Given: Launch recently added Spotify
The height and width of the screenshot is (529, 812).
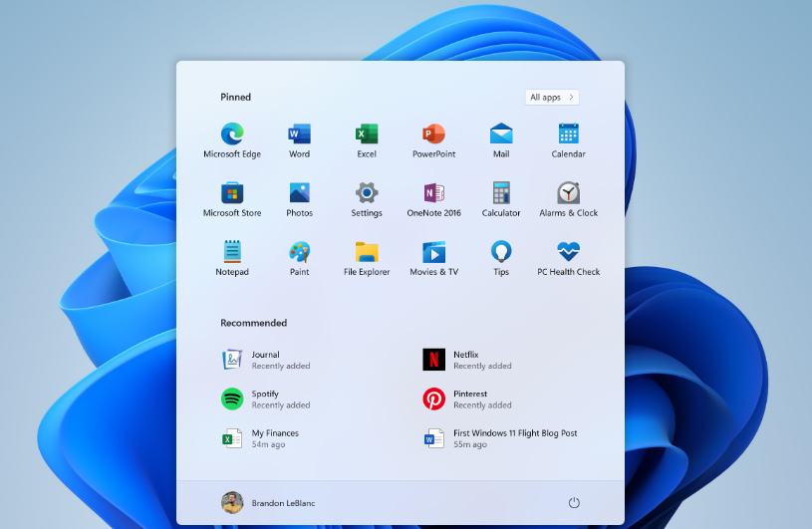Looking at the screenshot, I should pyautogui.click(x=266, y=399).
